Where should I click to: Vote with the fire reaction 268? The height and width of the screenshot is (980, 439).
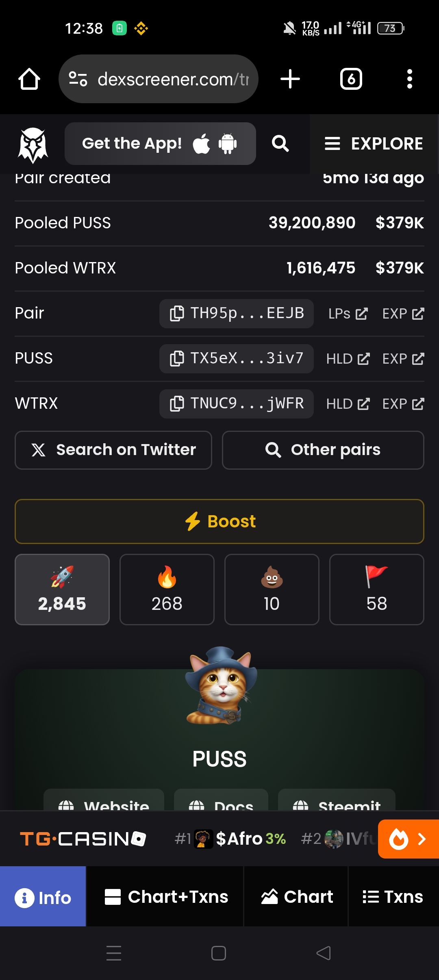point(167,589)
